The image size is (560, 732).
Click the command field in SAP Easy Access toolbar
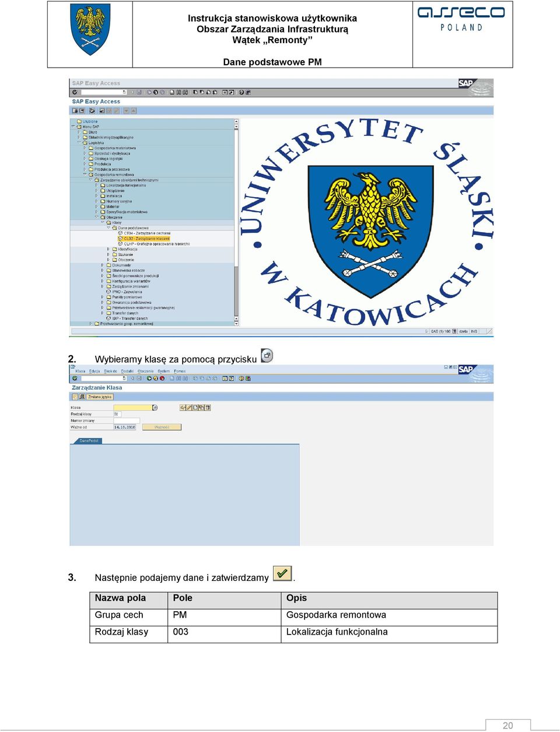tap(103, 92)
